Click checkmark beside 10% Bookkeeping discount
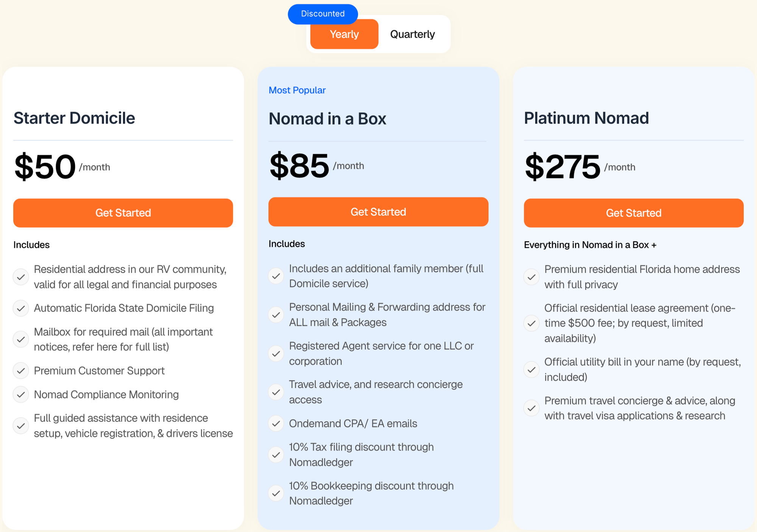This screenshot has height=532, width=757. (276, 493)
